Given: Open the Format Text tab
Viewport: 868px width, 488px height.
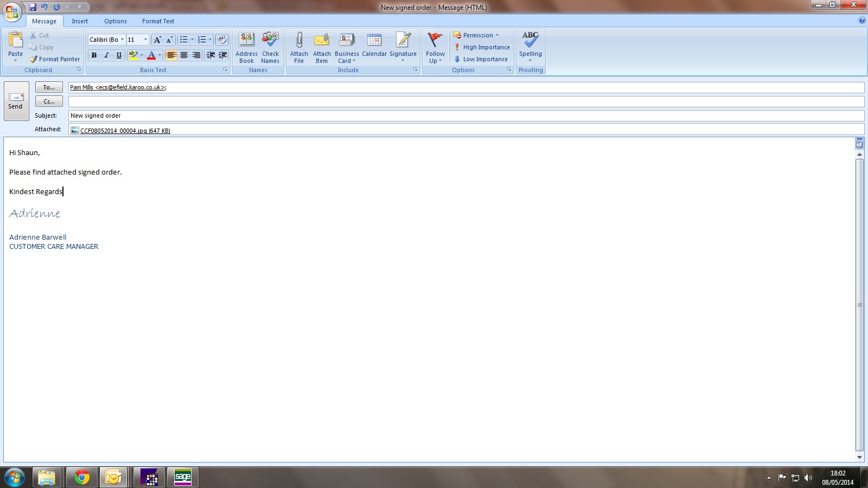Looking at the screenshot, I should coord(158,21).
